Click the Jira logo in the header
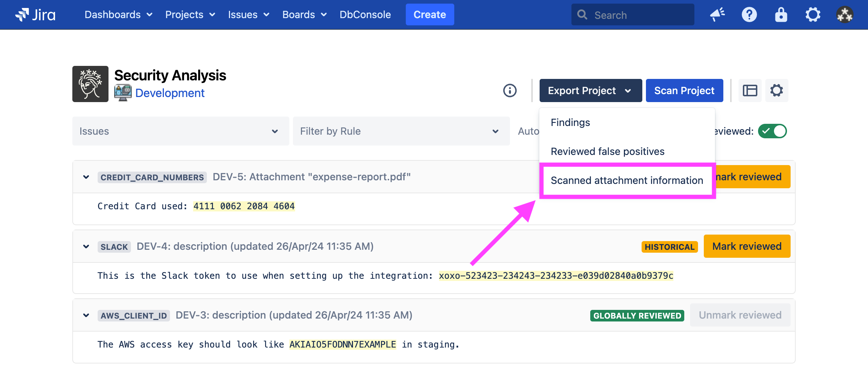This screenshot has width=868, height=366. click(x=35, y=15)
